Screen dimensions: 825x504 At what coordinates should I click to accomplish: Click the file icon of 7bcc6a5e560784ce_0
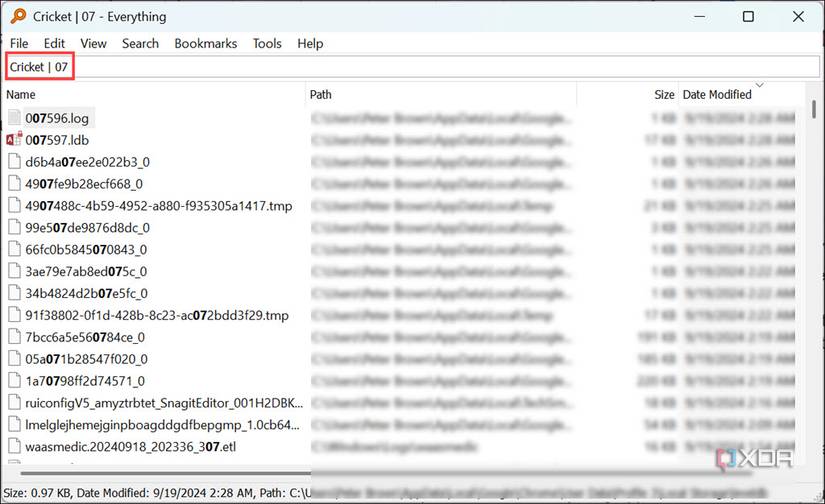(x=14, y=337)
